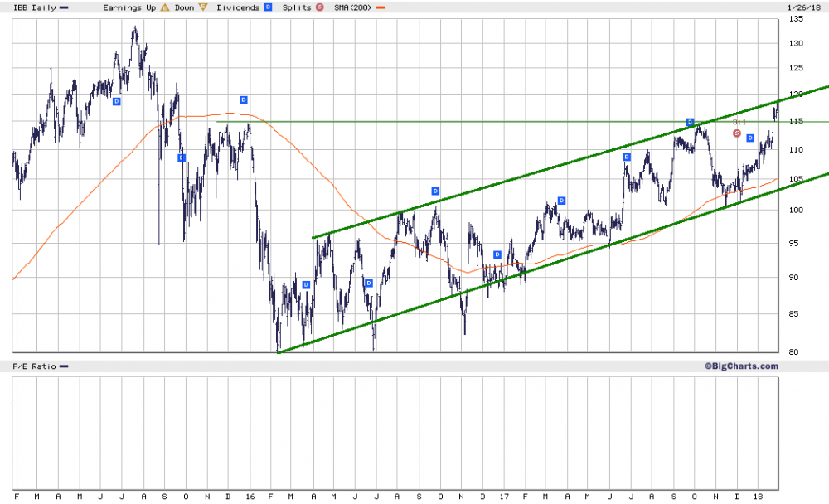This screenshot has width=829, height=504.
Task: Select the September 2015 dividend marker
Action: (182, 158)
